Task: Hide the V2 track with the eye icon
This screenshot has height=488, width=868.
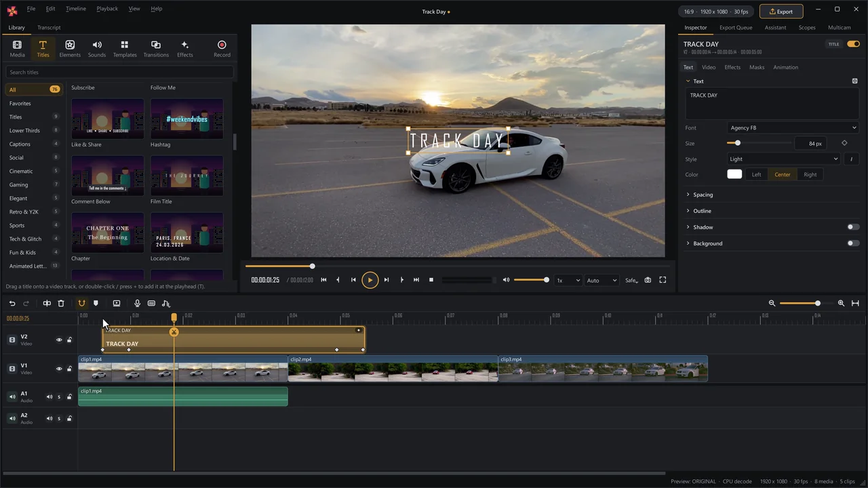Action: (59, 340)
